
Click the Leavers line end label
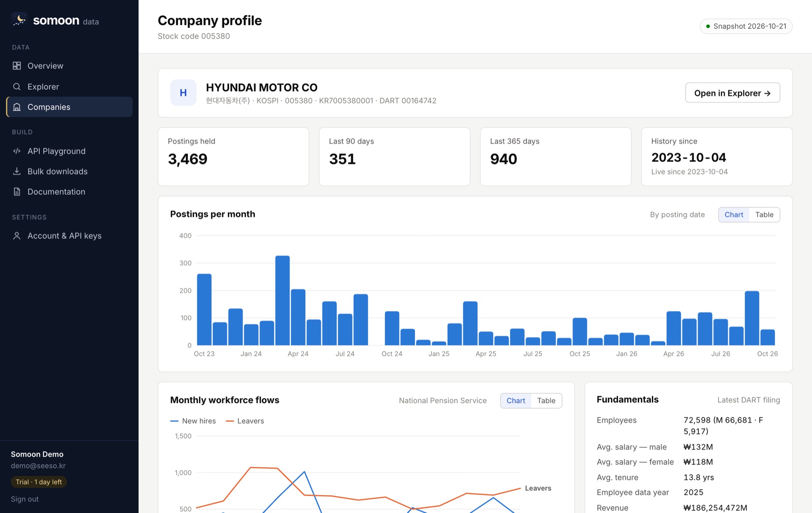538,488
